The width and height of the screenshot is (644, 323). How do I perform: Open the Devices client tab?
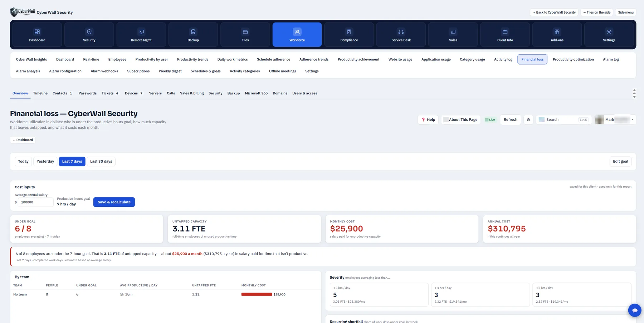(133, 93)
